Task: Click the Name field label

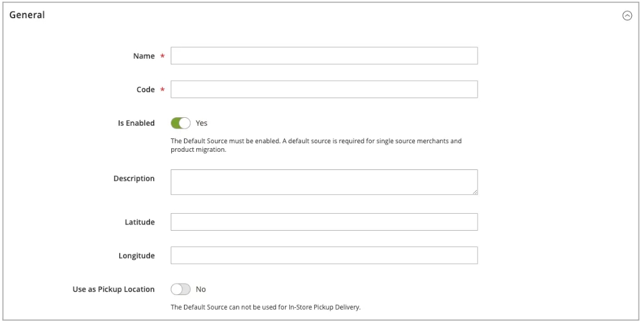Action: tap(144, 56)
